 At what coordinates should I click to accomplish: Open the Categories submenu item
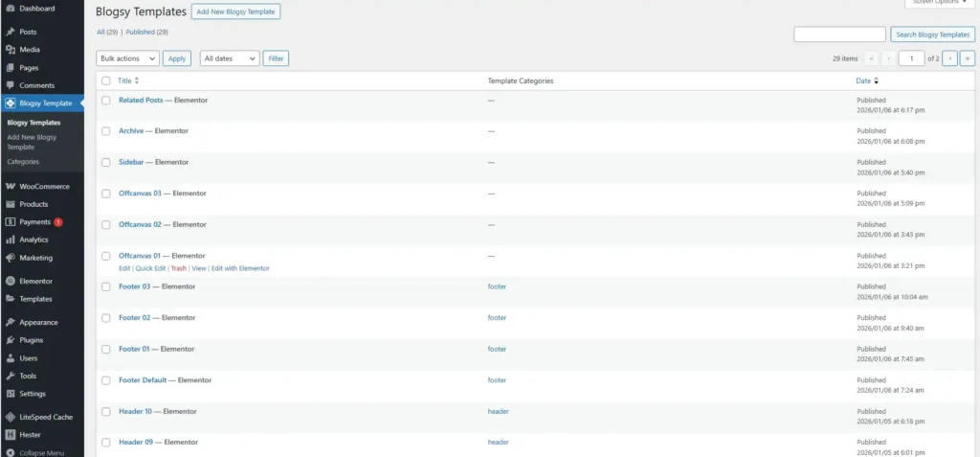(23, 161)
